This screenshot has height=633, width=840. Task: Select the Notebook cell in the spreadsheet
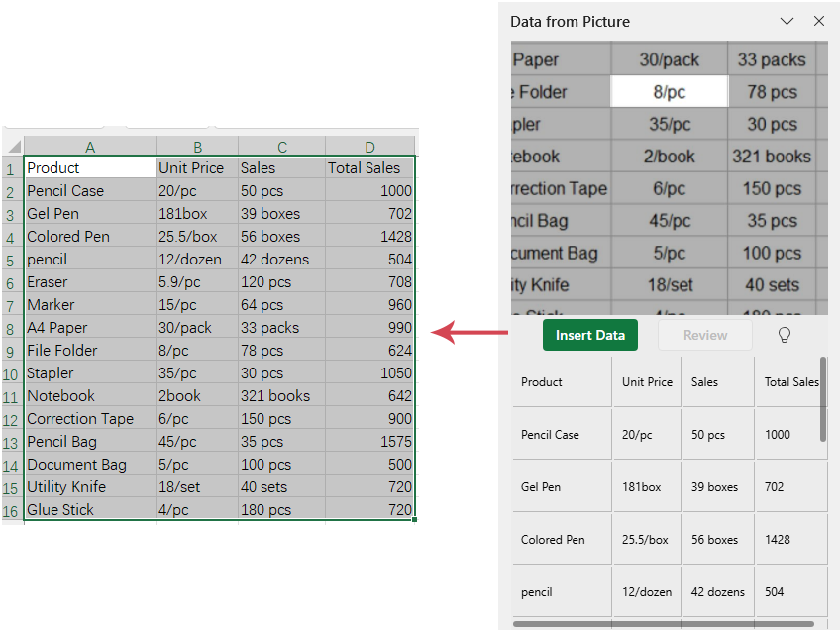pyautogui.click(x=90, y=396)
